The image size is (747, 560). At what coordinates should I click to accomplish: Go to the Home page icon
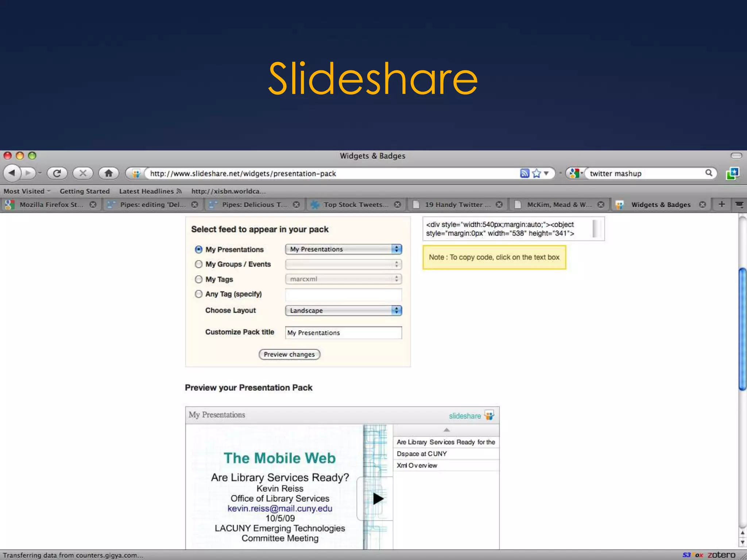109,173
